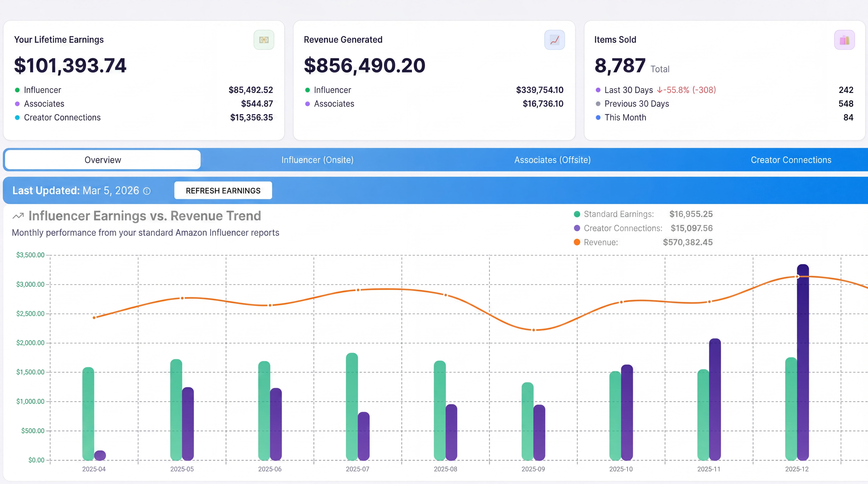Click the purple Creator Connections legend dot
Image resolution: width=868 pixels, height=484 pixels.
click(x=577, y=228)
